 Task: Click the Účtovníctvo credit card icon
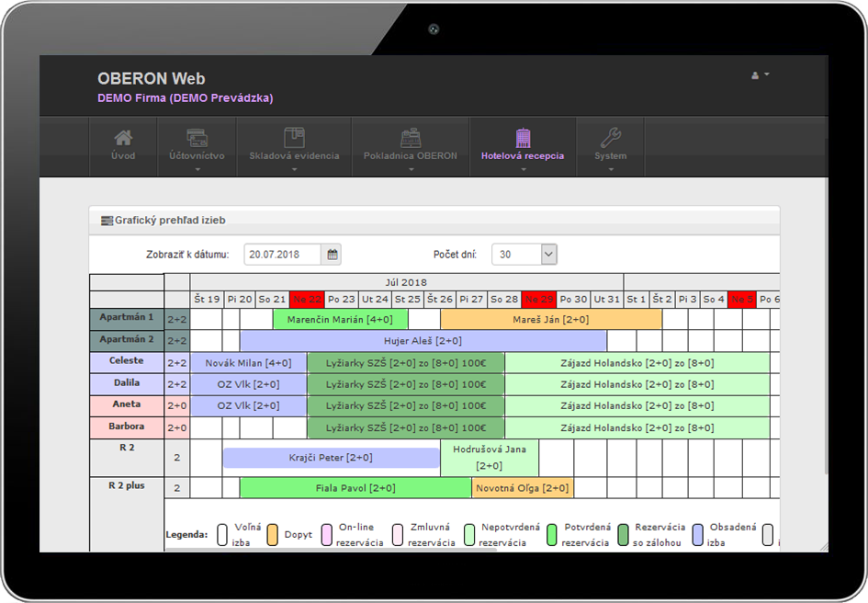(x=197, y=138)
